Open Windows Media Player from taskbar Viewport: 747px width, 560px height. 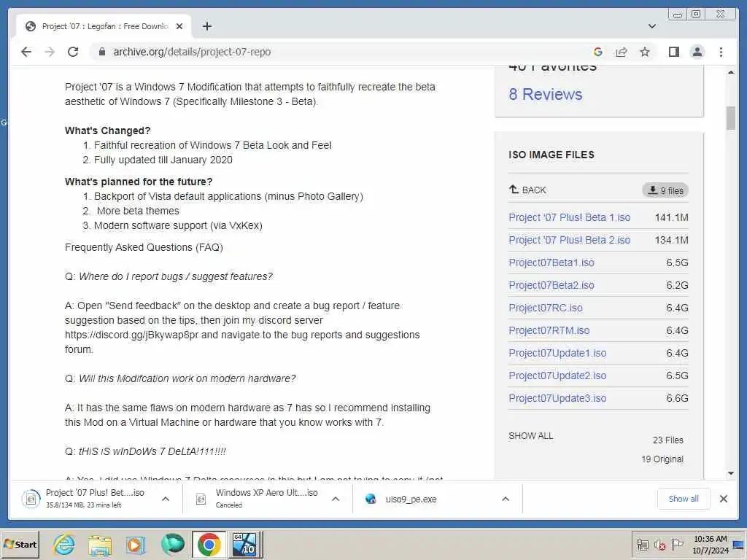pyautogui.click(x=135, y=544)
